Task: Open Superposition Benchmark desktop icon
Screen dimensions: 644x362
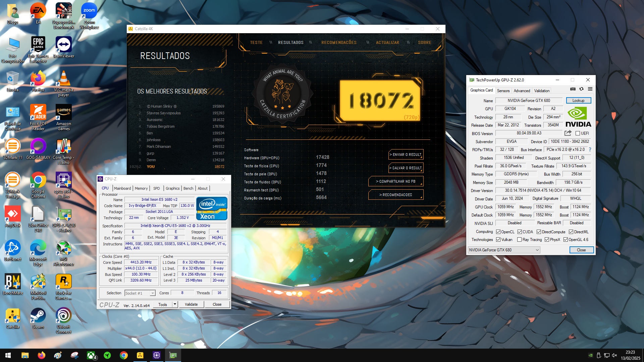Action: pos(64,16)
